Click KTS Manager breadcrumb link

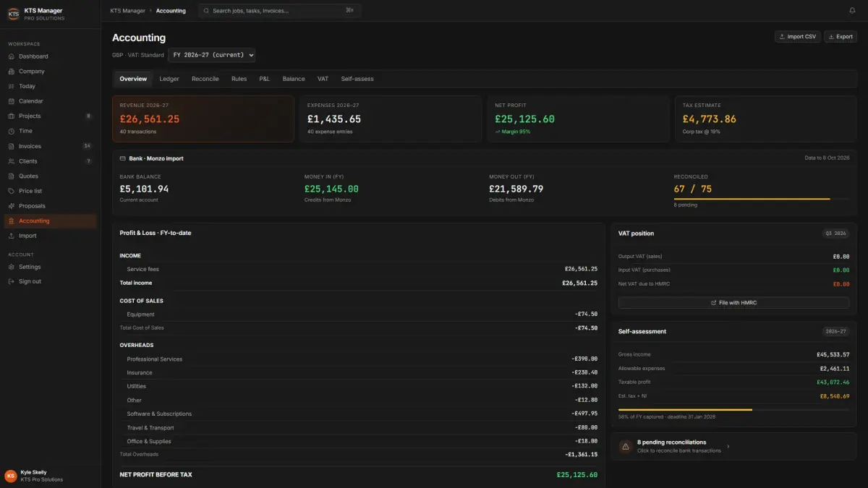127,11
